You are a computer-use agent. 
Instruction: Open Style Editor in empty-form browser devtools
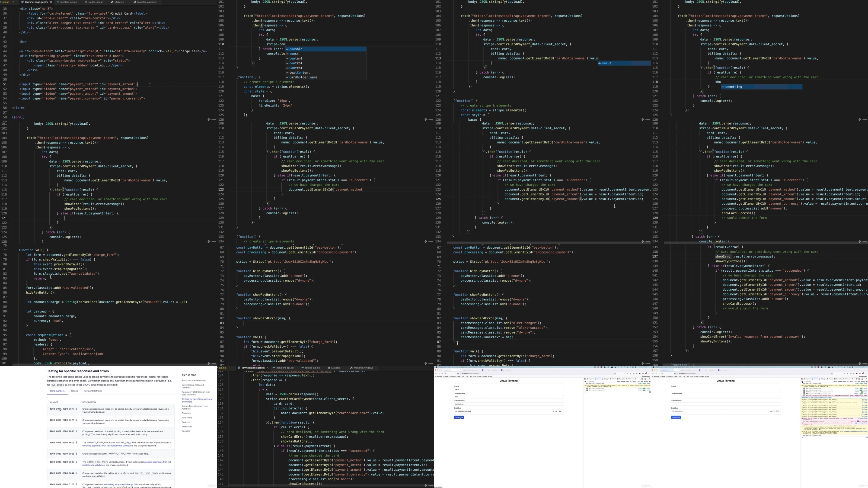pos(838,379)
